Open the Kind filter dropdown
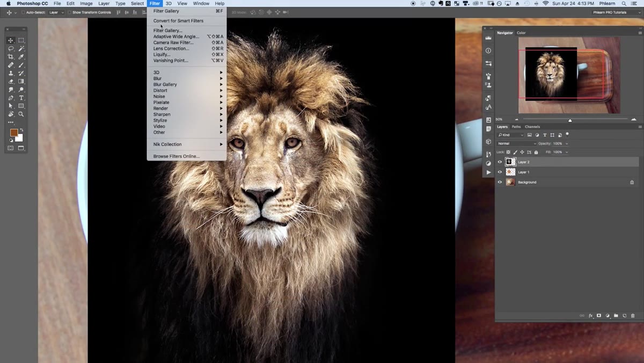This screenshot has height=363, width=644. (510, 135)
